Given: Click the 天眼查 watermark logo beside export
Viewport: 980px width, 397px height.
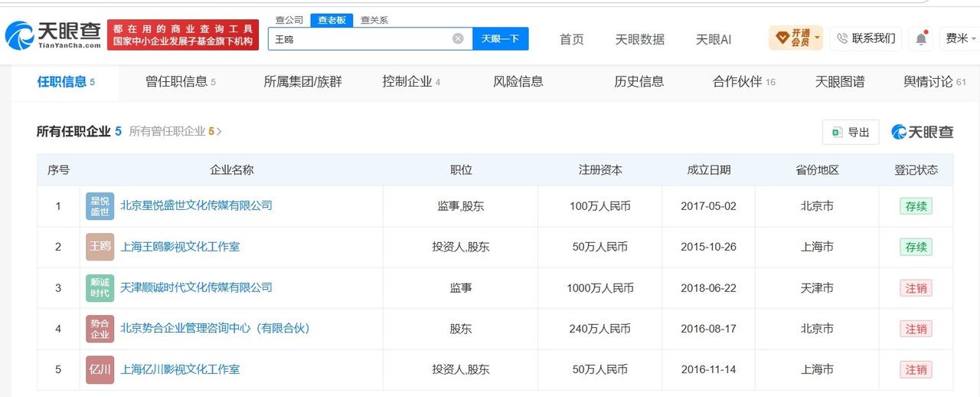Looking at the screenshot, I should click(x=923, y=132).
